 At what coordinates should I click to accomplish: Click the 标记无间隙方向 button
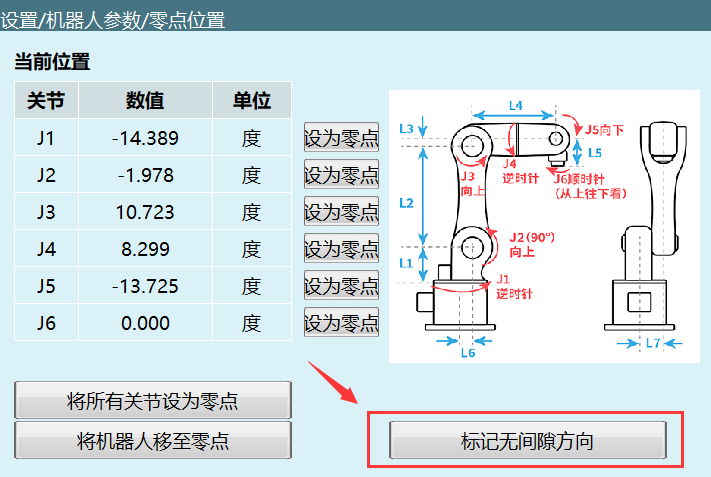[527, 441]
